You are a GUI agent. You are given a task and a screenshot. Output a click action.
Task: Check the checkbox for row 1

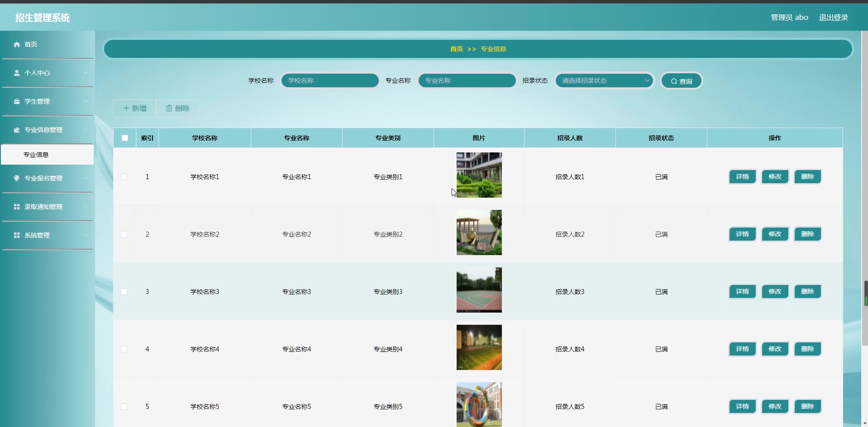coord(124,177)
